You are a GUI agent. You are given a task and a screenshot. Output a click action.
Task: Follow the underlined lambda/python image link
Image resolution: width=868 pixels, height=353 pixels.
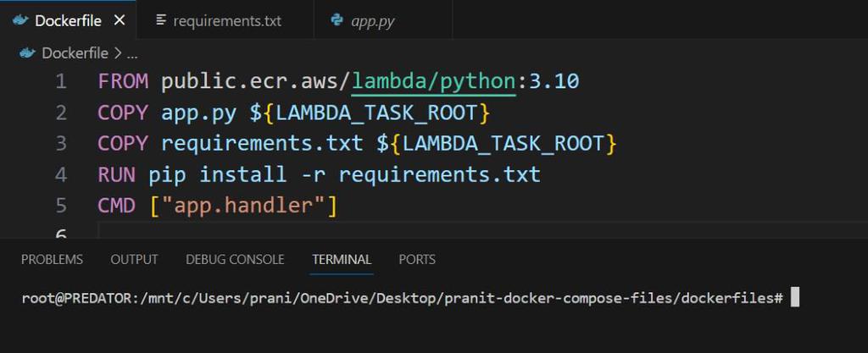click(x=432, y=82)
